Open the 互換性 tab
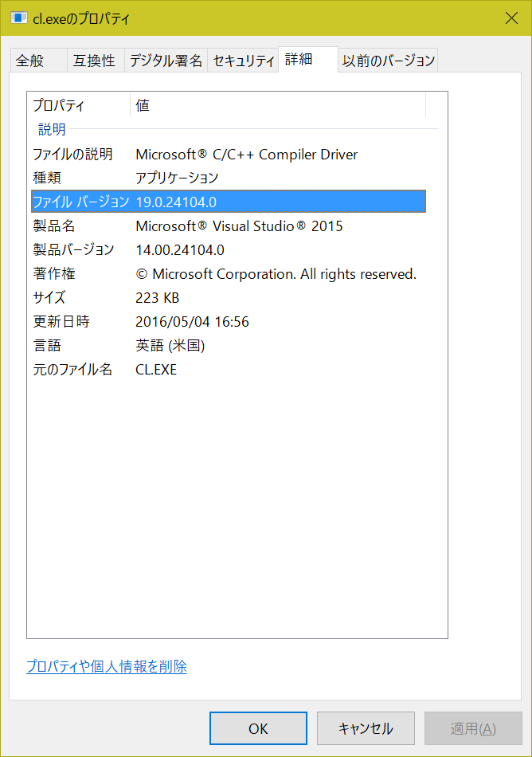 (x=95, y=61)
